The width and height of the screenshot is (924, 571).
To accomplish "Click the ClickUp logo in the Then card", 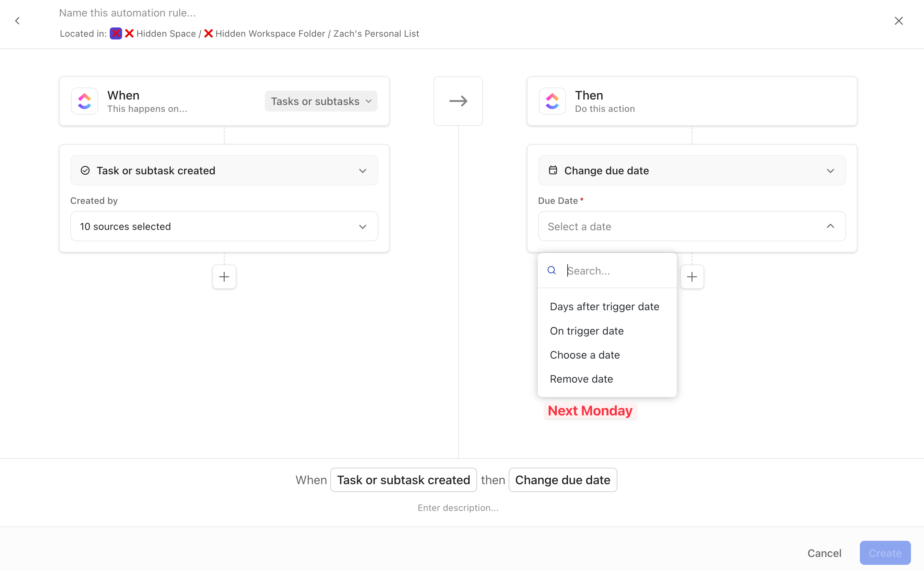I will pos(552,101).
